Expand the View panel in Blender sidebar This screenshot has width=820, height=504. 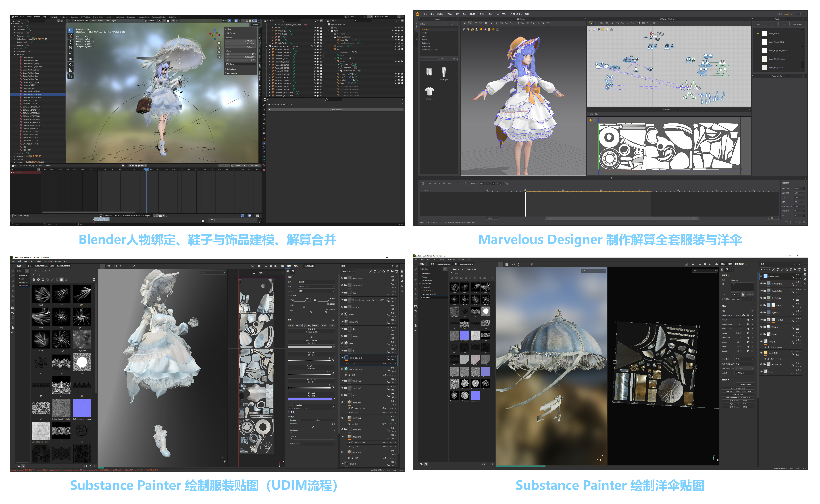(241, 29)
